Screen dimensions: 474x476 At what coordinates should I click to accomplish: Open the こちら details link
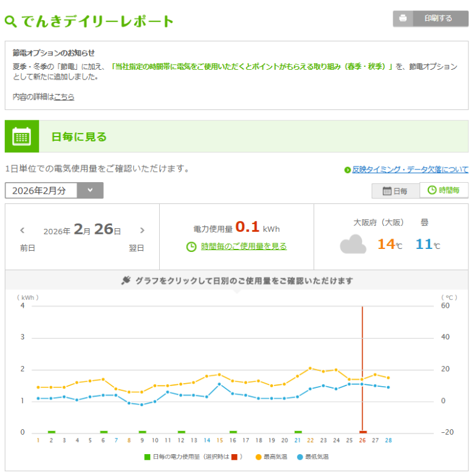64,97
